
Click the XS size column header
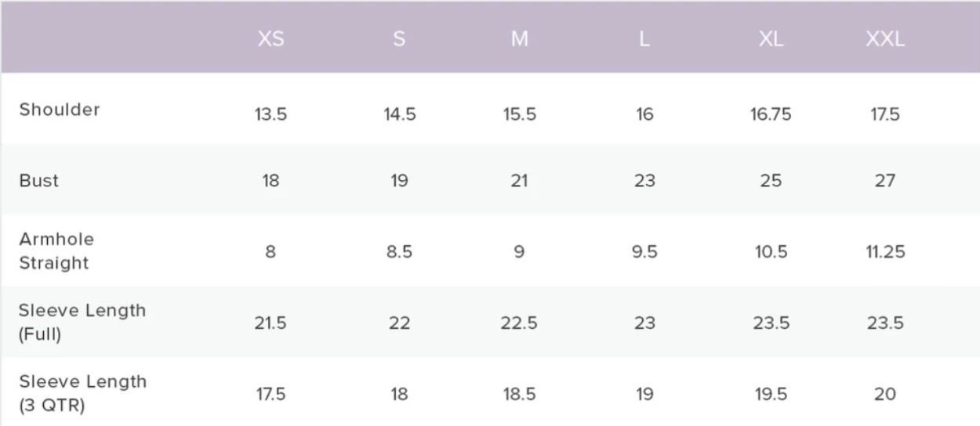(270, 40)
